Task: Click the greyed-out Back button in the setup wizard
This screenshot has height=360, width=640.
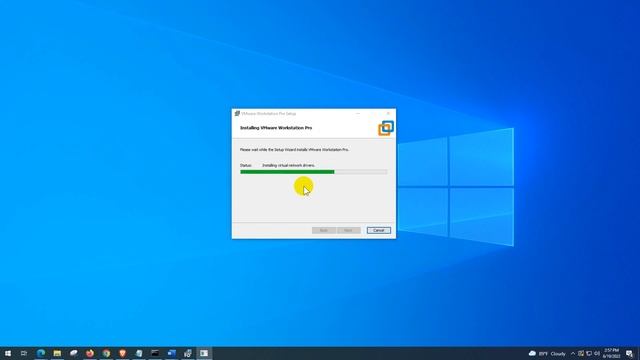Action: pos(324,230)
